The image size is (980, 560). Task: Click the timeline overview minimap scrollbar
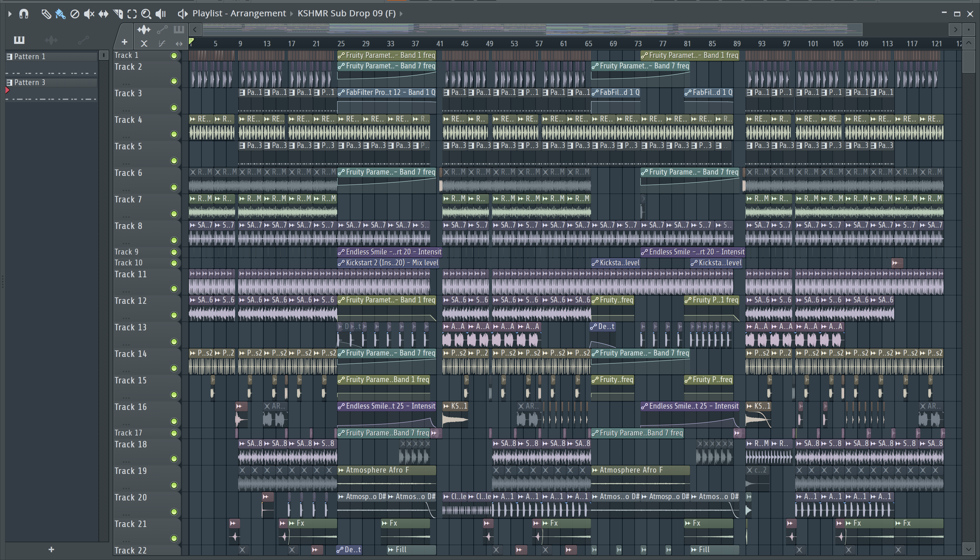pos(532,29)
